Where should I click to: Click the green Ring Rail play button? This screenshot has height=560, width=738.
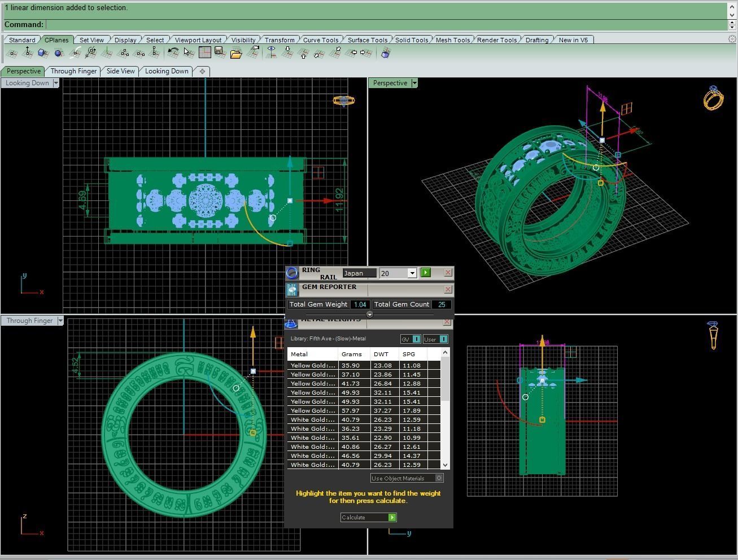click(426, 273)
